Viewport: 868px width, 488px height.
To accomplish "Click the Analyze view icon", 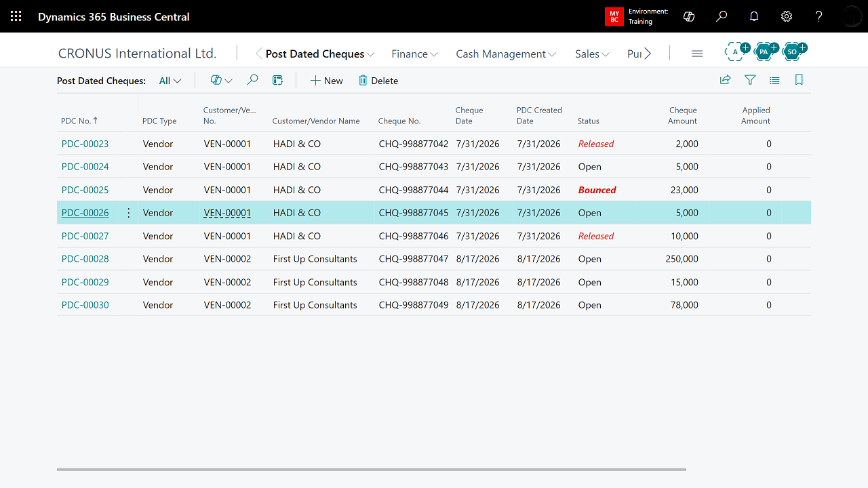I will [277, 81].
